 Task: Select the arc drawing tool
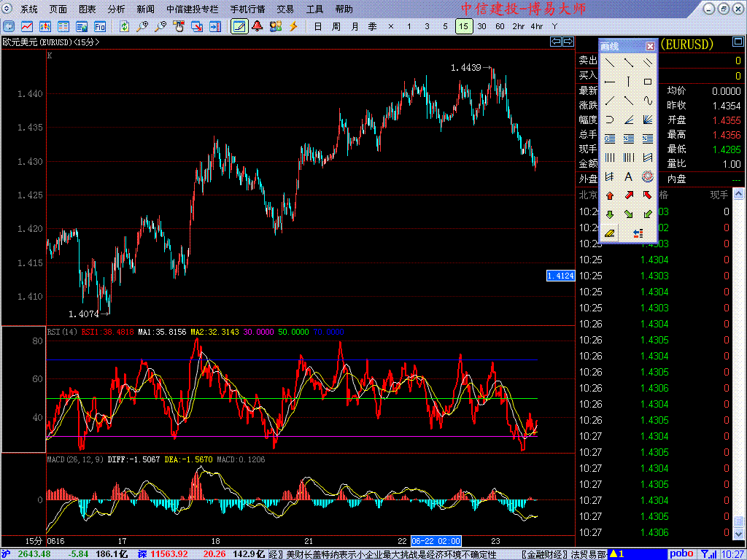(610, 120)
